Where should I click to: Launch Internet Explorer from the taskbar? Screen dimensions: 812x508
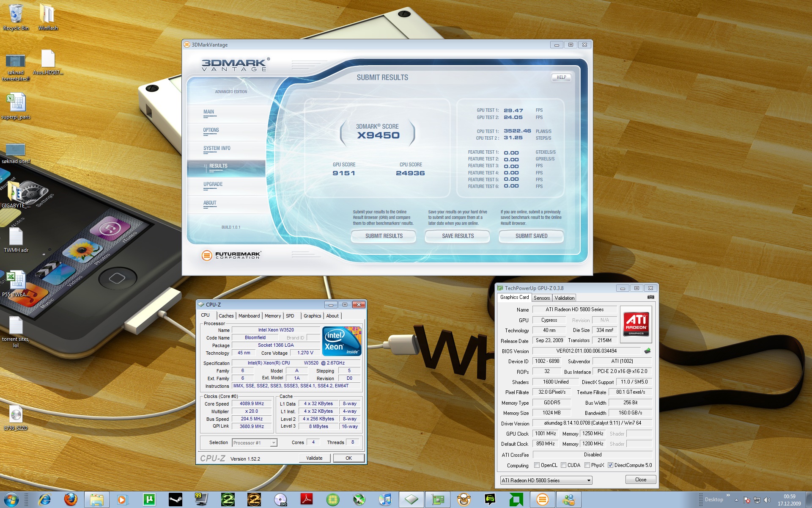[x=44, y=500]
